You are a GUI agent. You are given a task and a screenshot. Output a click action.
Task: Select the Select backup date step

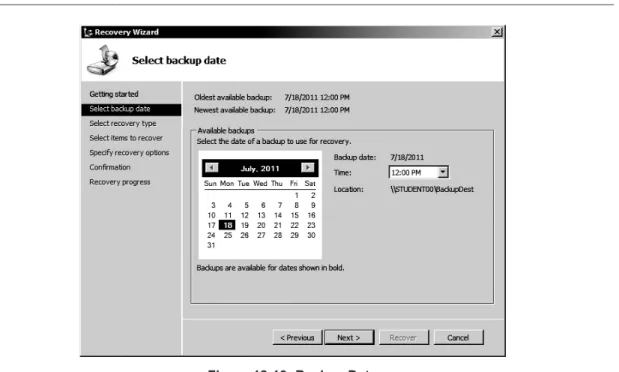131,109
